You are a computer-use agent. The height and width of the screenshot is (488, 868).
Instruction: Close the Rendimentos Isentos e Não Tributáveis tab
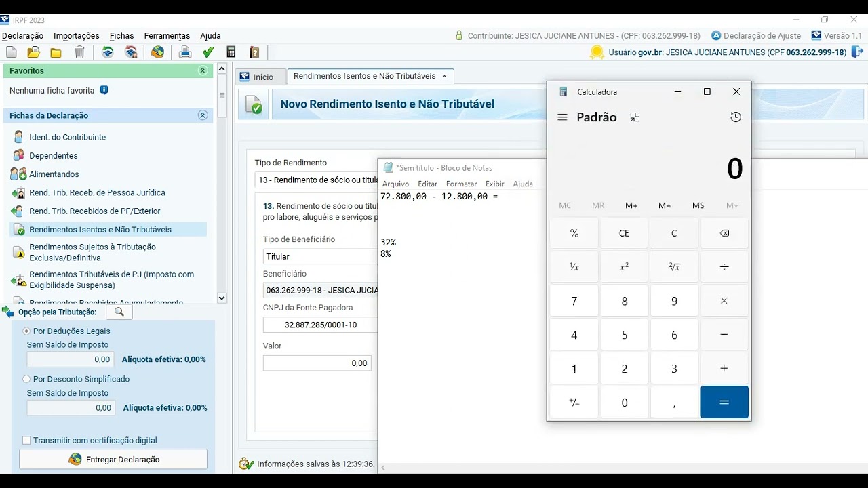[445, 76]
